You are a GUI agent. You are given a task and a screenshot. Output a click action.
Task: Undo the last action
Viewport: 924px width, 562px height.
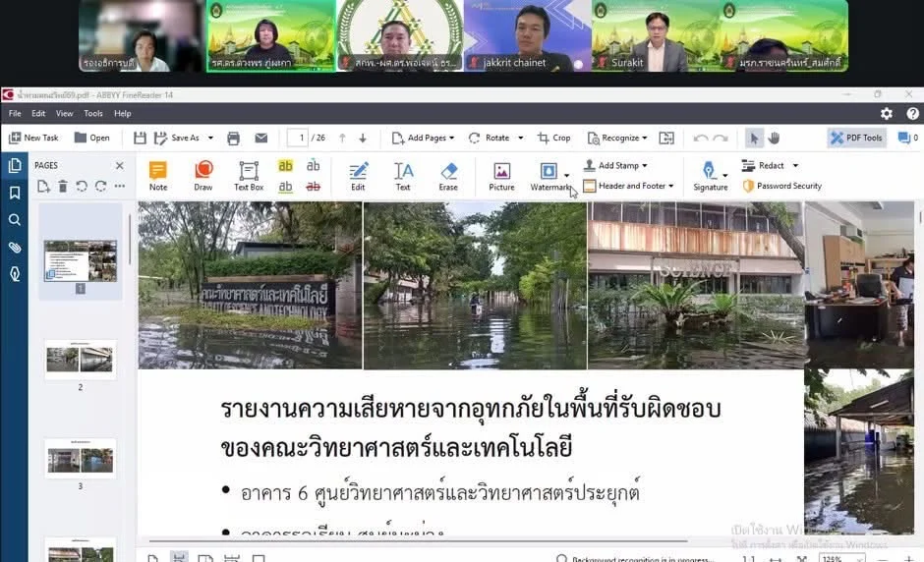pyautogui.click(x=701, y=138)
